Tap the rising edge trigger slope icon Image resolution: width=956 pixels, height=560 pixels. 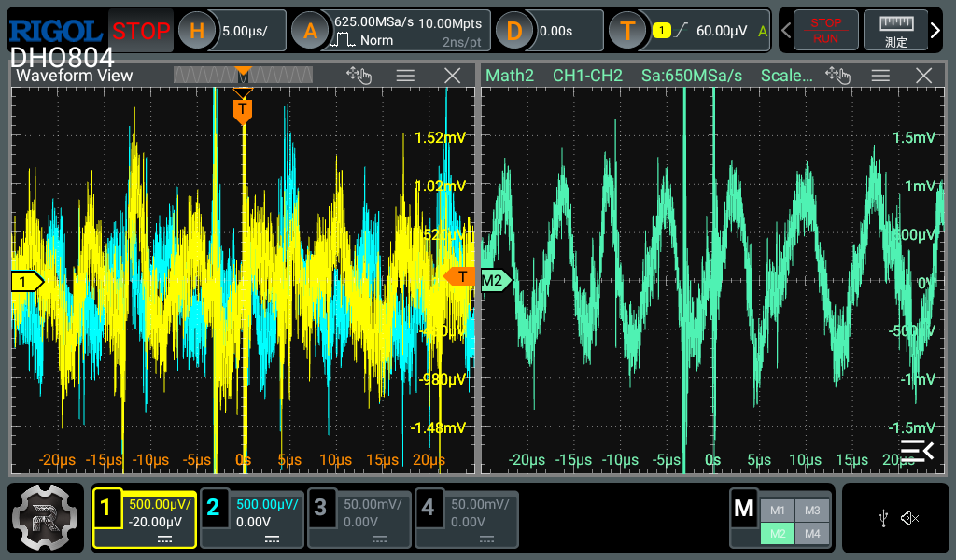(682, 30)
